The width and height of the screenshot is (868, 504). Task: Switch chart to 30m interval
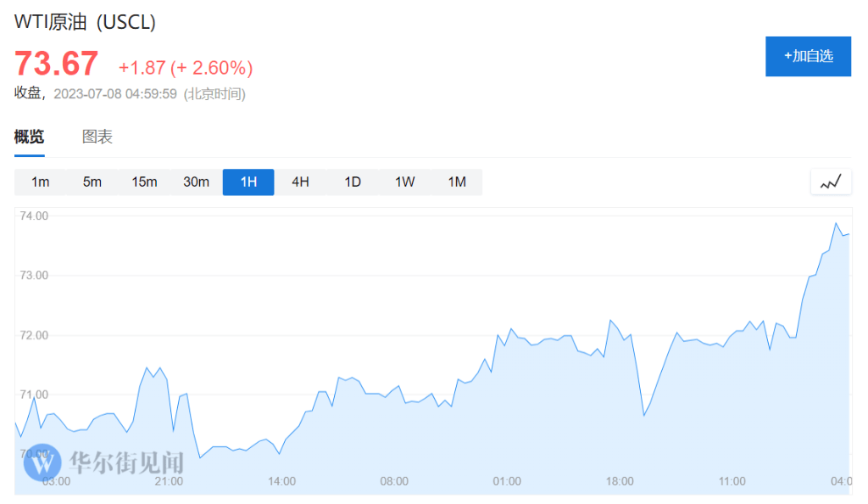pos(196,182)
